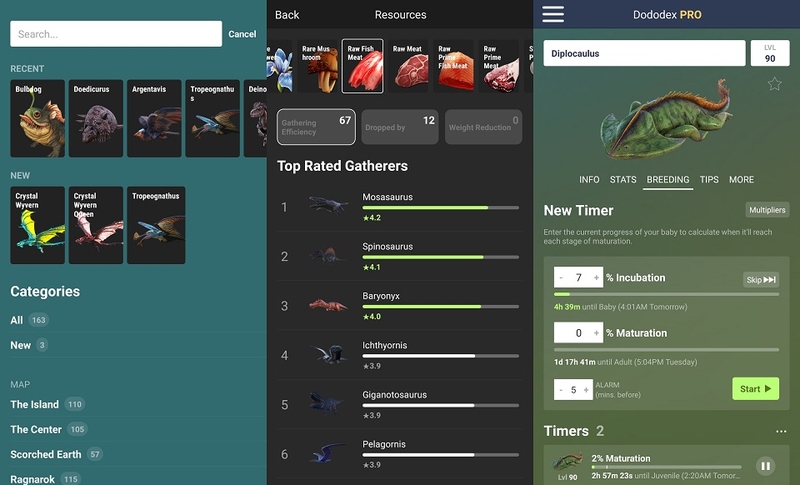Focus the creature Search field
This screenshot has height=485, width=800.
click(x=116, y=34)
